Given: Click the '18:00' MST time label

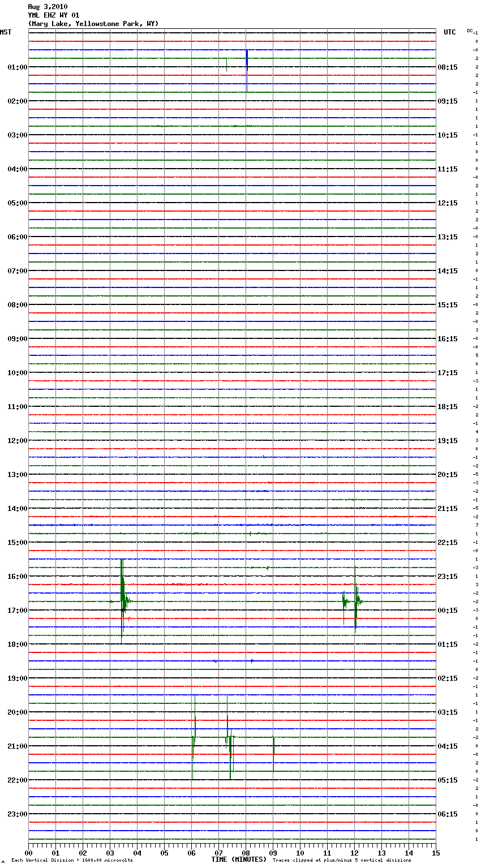Looking at the screenshot, I should [x=18, y=644].
